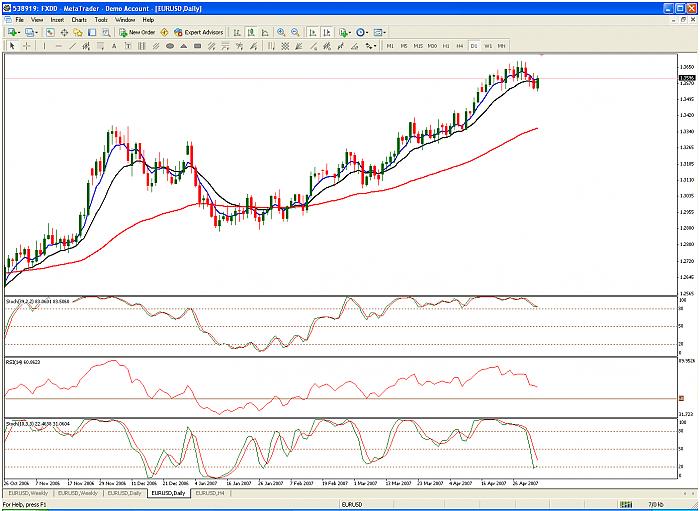
Task: Toggle chart shift from right edge
Action: [327, 33]
